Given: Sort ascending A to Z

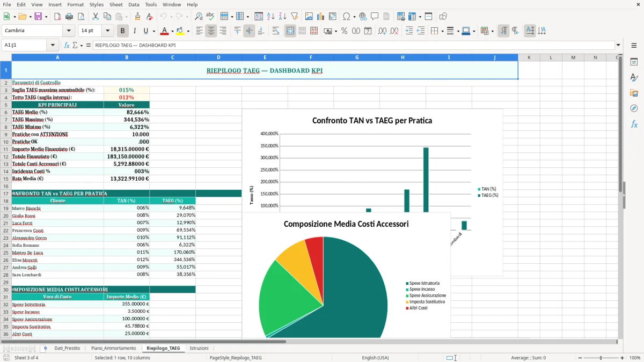Looking at the screenshot, I should point(271,17).
